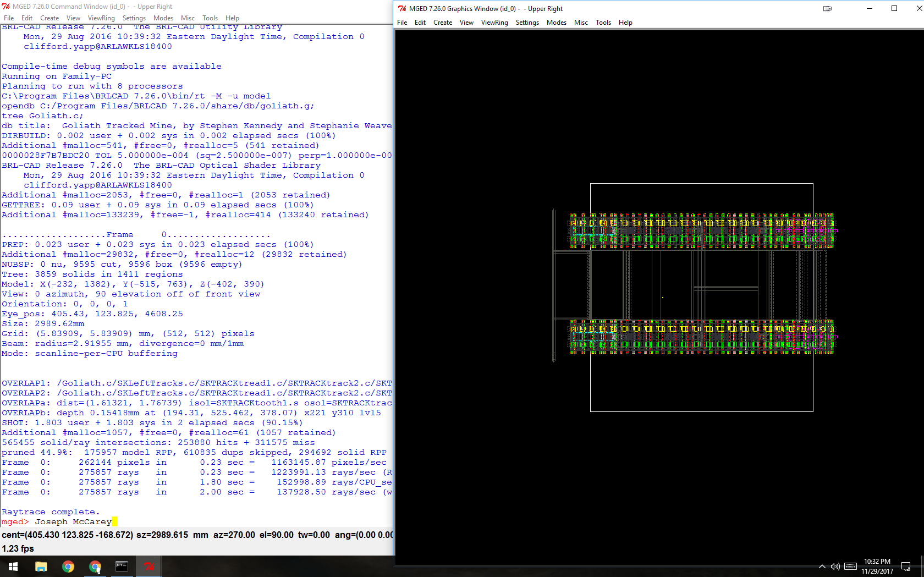Open second Chrome icon with badge on taskbar
Image resolution: width=924 pixels, height=577 pixels.
(x=95, y=567)
